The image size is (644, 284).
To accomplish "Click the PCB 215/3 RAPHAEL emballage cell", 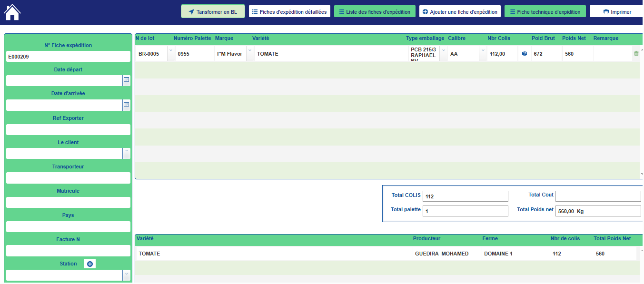I will point(424,54).
